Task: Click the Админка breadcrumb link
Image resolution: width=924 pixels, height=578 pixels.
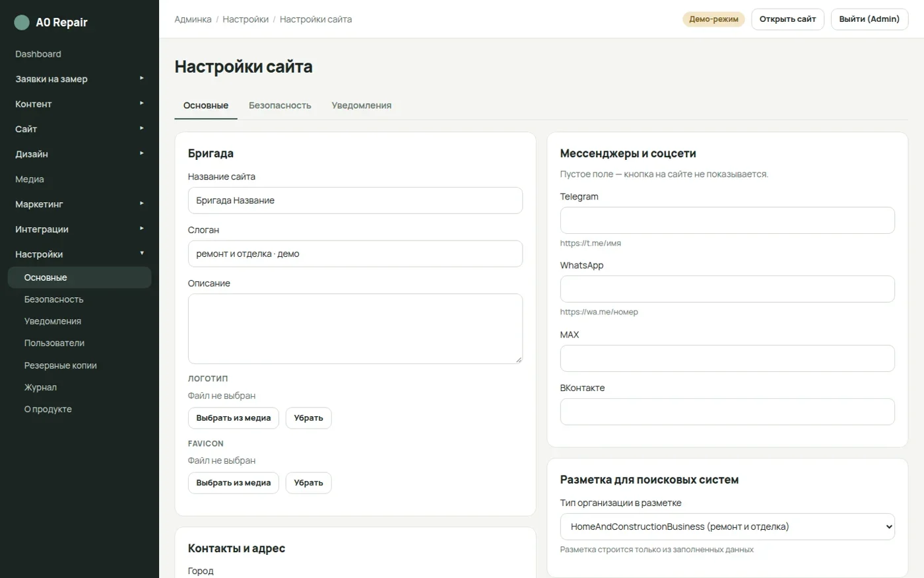Action: tap(193, 19)
